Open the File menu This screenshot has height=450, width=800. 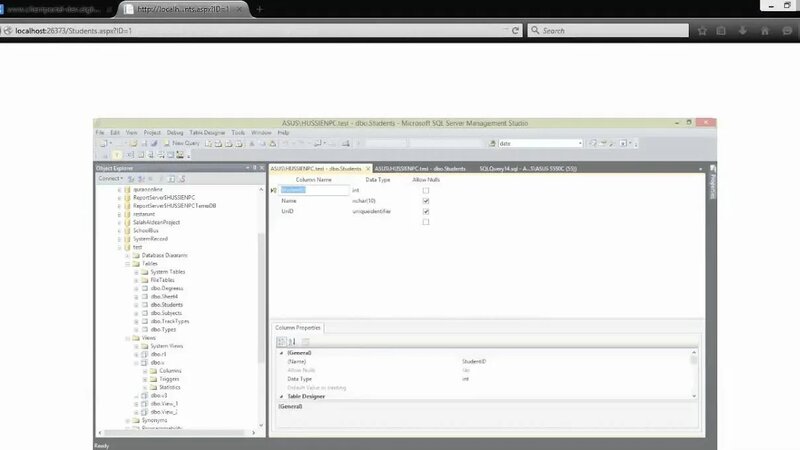(100, 133)
